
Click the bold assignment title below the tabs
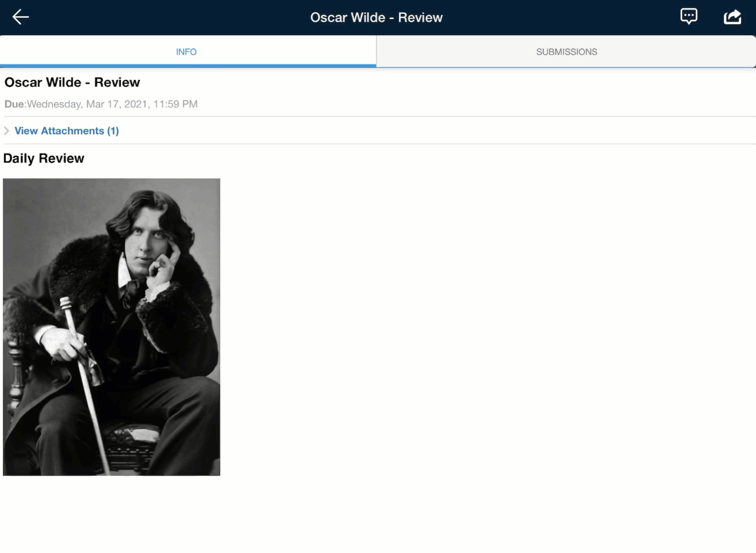pyautogui.click(x=72, y=82)
